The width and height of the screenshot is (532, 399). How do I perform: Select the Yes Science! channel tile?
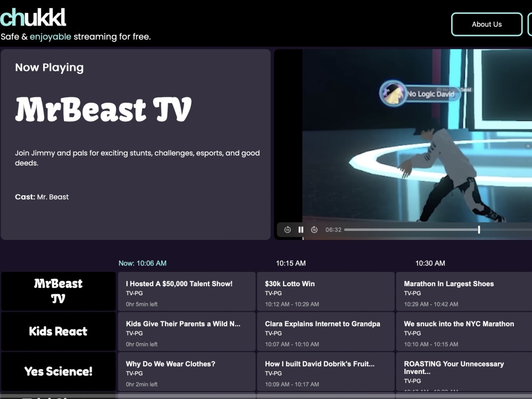(x=59, y=371)
